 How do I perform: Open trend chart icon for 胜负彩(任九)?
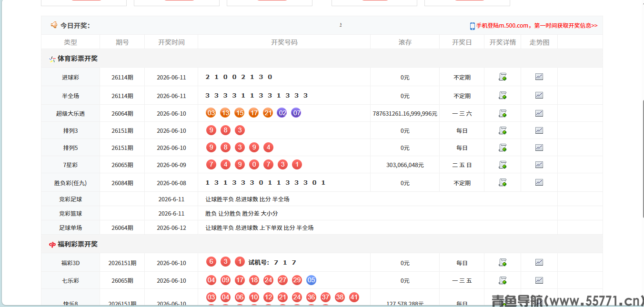click(x=539, y=182)
